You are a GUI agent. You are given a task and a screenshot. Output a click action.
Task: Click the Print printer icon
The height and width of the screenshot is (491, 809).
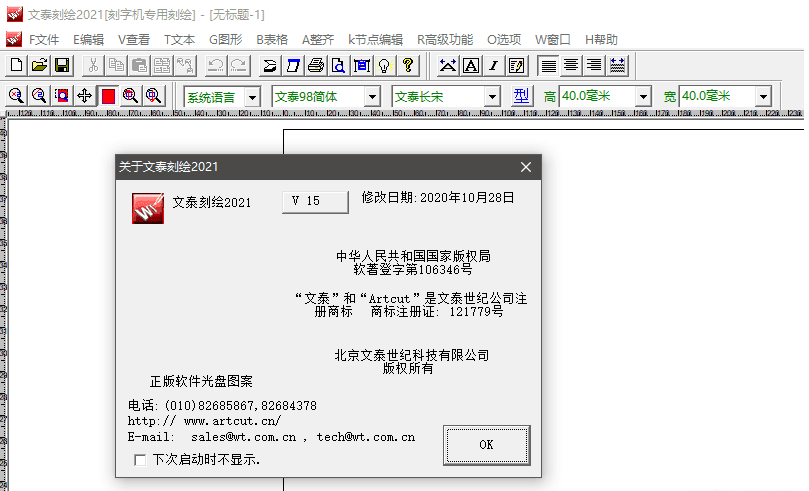(x=316, y=66)
